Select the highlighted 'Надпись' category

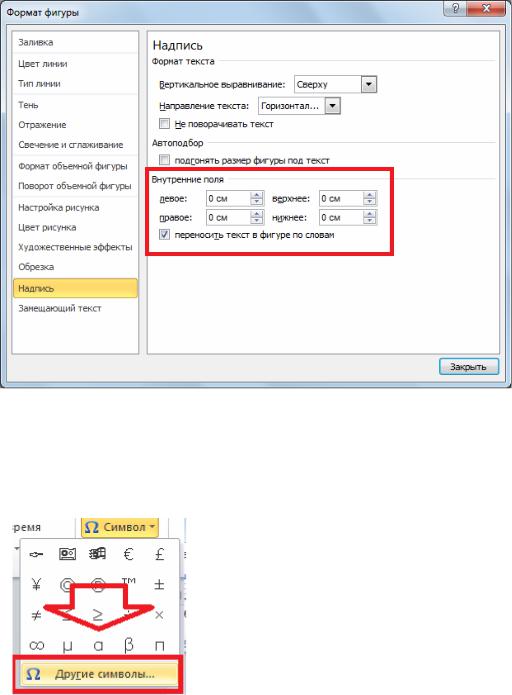[x=75, y=289]
